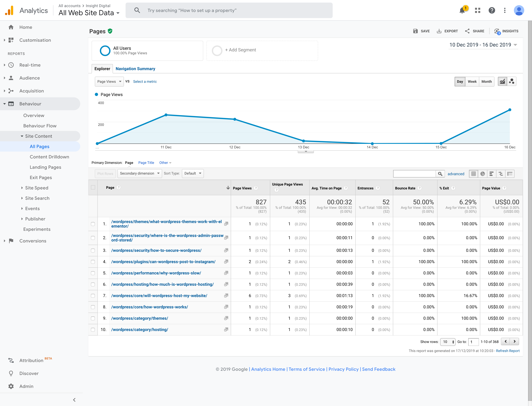Check row 1 what-wordpress-themes-work-with-elementor
Screen dimensions: 532x406
(x=93, y=224)
